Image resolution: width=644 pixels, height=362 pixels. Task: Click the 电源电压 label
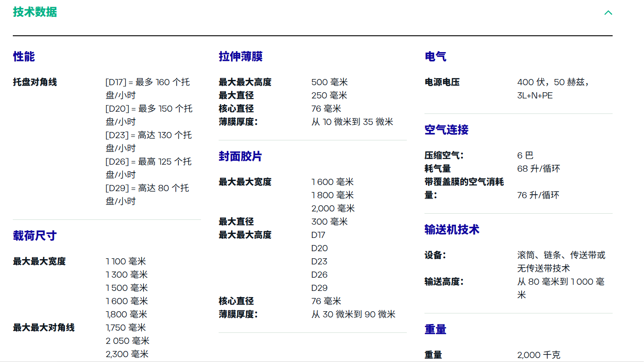click(442, 82)
